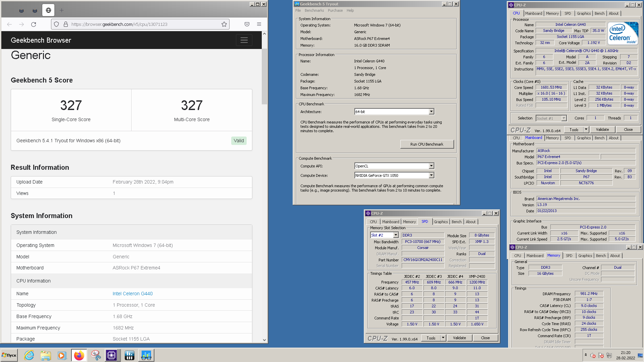644x362 pixels.
Task: Launch Internet Explorer from the taskbar
Action: (x=29, y=355)
